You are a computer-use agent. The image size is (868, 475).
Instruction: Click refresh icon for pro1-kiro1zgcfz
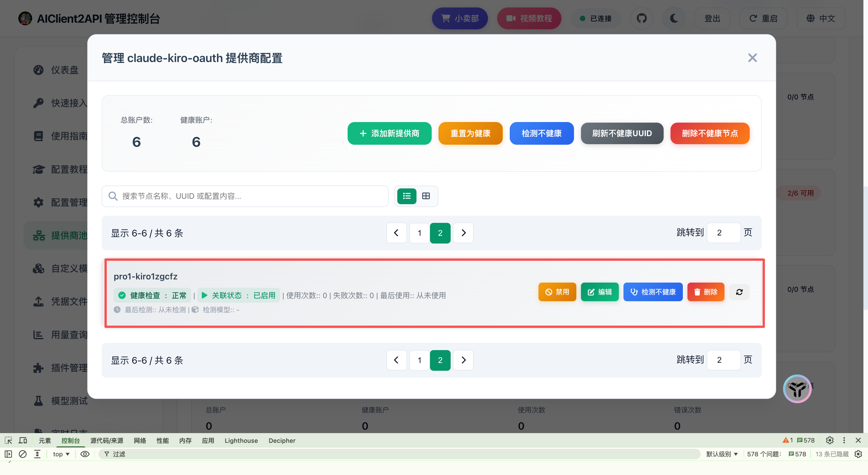point(739,292)
